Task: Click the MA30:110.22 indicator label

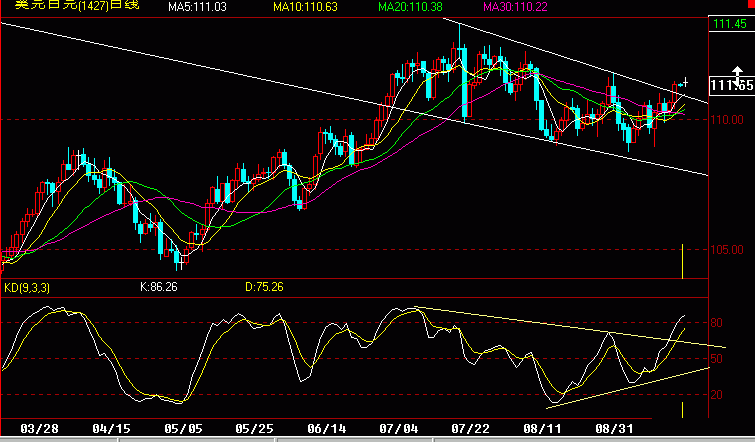Action: click(x=515, y=7)
